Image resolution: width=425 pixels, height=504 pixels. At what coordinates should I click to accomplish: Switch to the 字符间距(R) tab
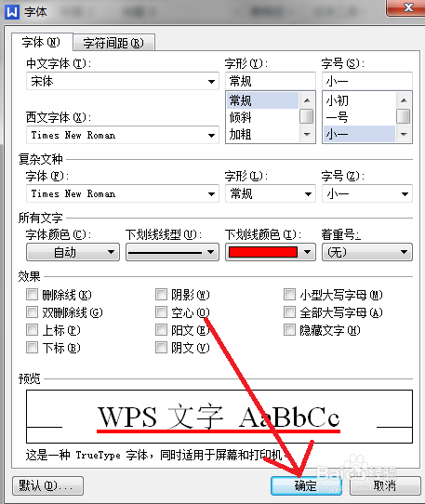(113, 43)
